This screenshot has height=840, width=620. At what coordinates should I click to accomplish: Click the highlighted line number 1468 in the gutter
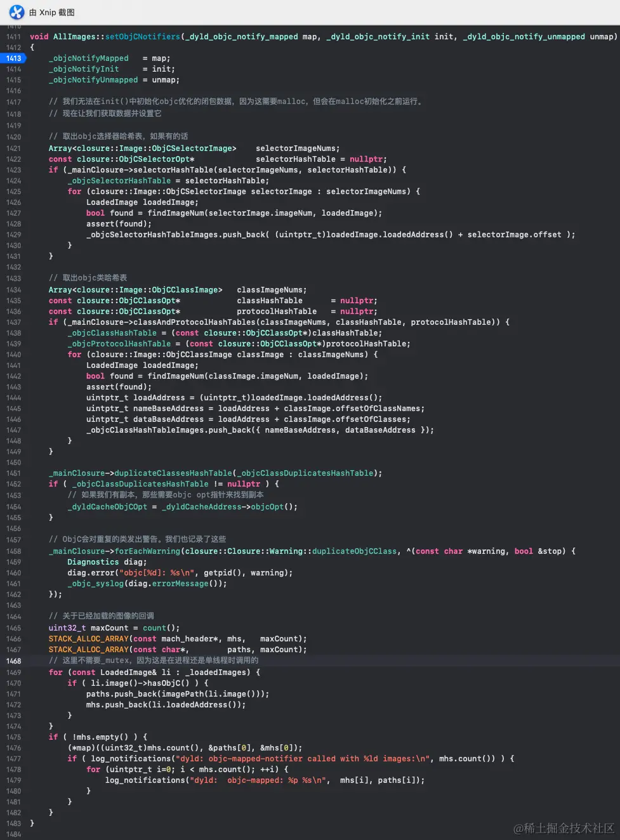[13, 661]
